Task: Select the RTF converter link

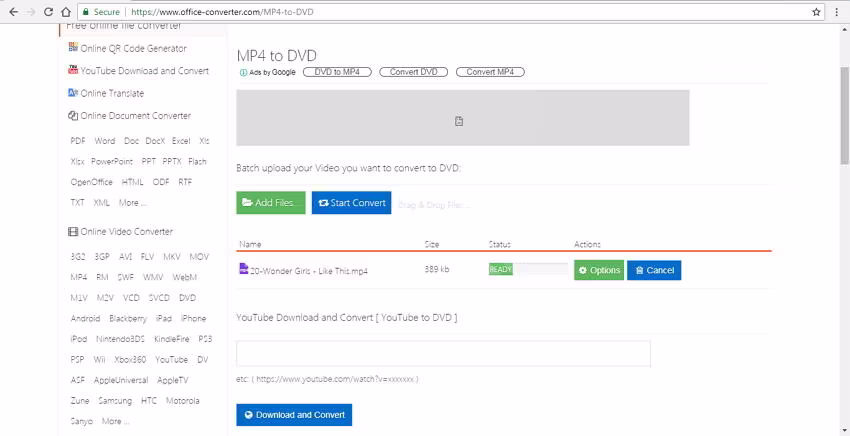Action: point(185,182)
